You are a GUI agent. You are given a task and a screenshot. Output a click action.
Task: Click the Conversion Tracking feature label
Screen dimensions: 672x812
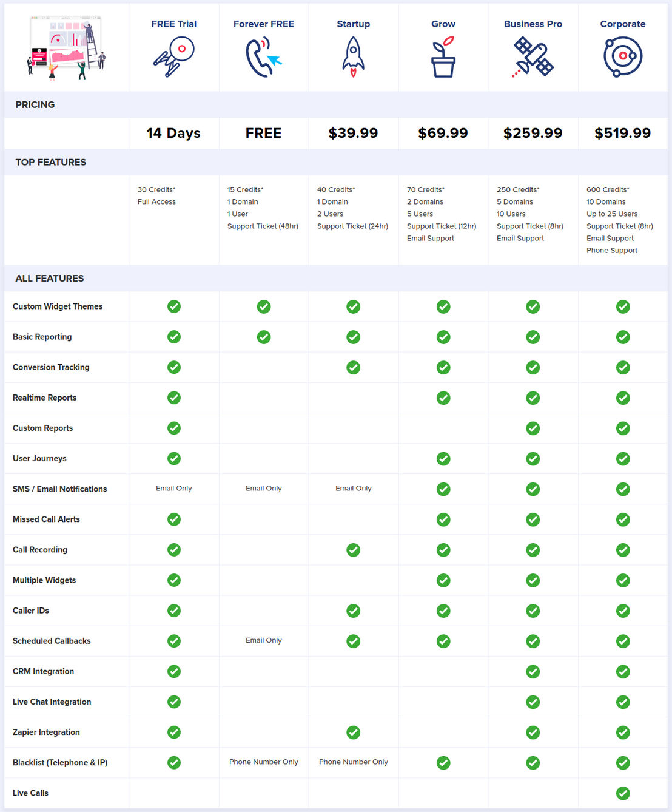[51, 367]
